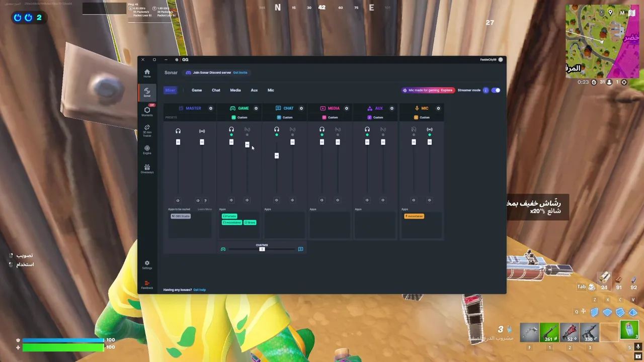Open CHAT channel settings gear
The width and height of the screenshot is (644, 362).
[x=301, y=108]
